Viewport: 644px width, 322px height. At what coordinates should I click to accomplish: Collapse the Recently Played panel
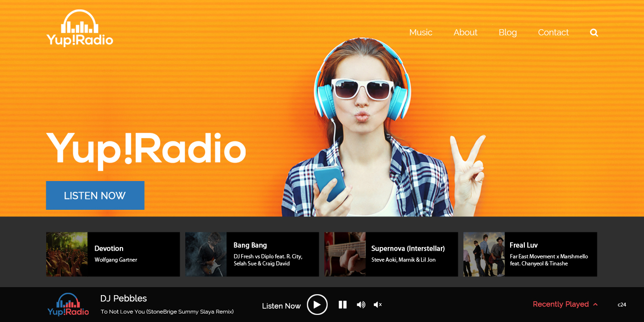(565, 304)
